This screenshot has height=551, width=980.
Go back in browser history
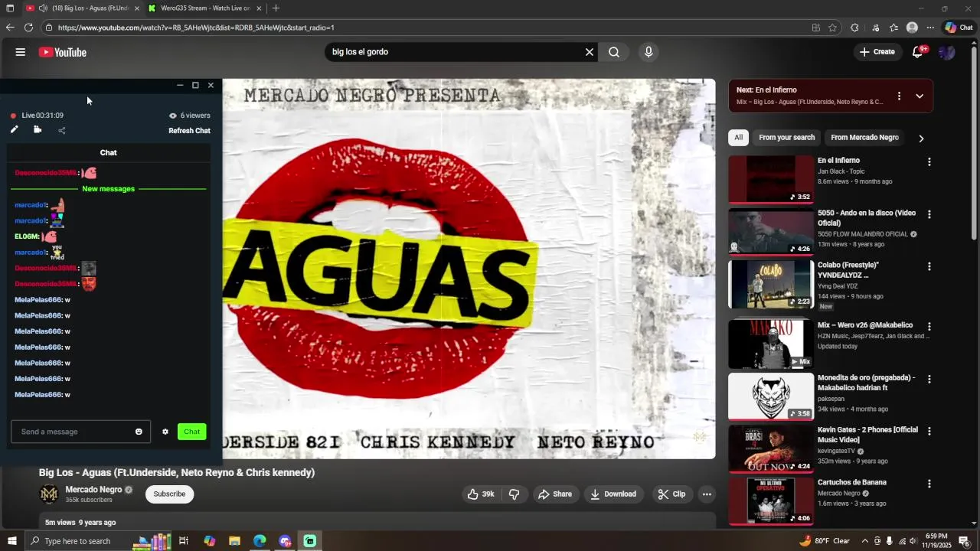point(10,28)
